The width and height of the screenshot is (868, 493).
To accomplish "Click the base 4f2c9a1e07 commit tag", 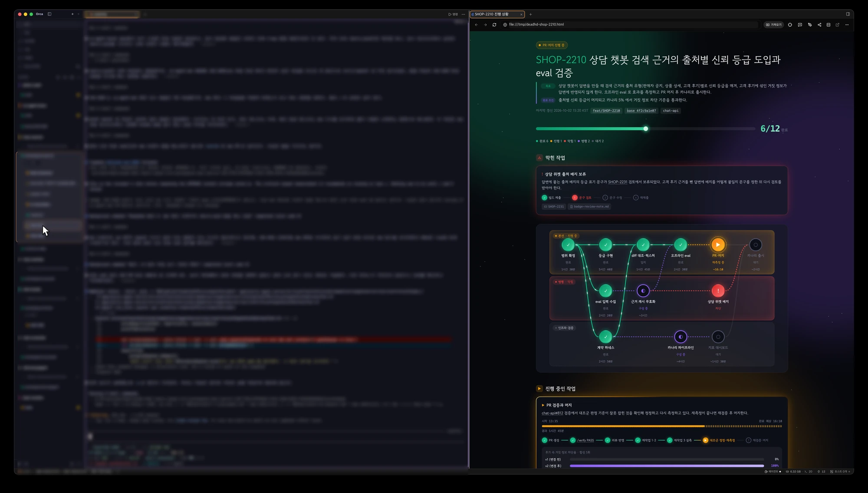I will click(x=641, y=111).
